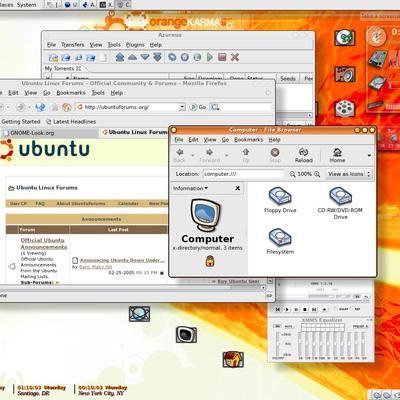
Task: Click the red stop torrent square
Action: coord(222,57)
